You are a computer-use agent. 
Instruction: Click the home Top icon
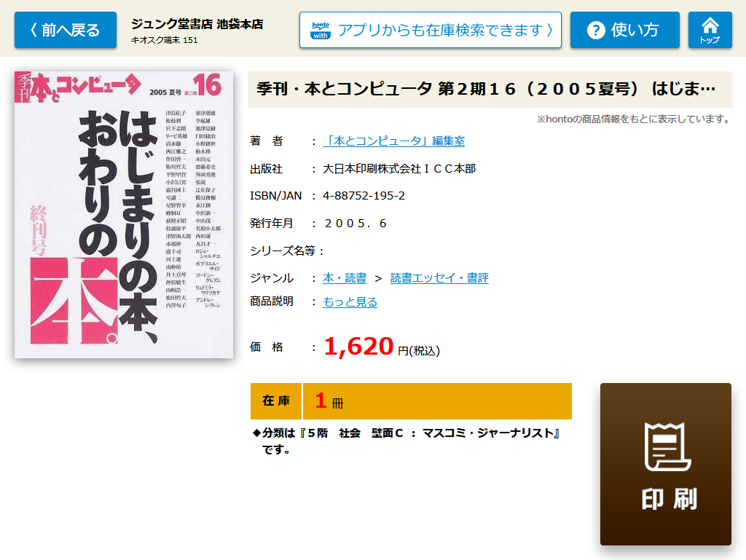click(x=710, y=25)
